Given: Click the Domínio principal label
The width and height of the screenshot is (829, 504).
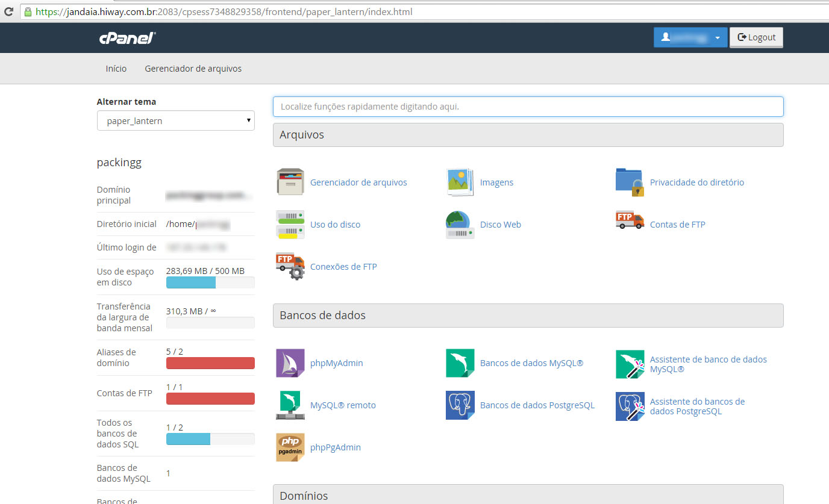Looking at the screenshot, I should [114, 195].
